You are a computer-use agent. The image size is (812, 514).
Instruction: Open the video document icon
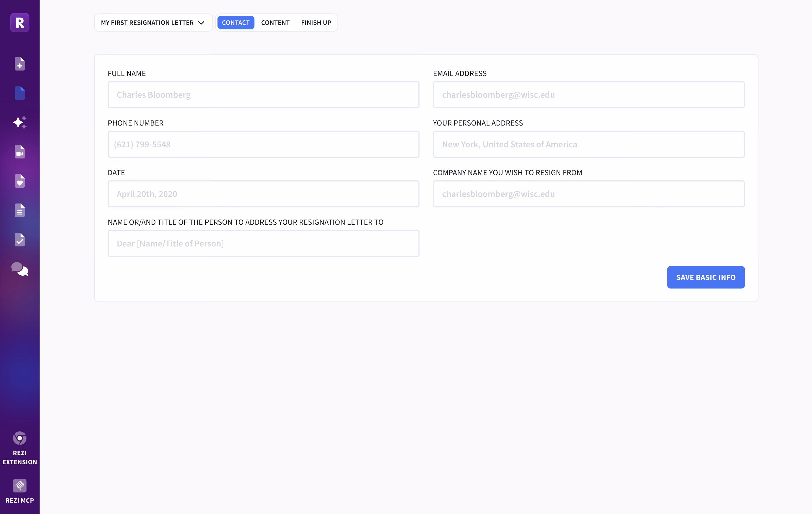[20, 152]
